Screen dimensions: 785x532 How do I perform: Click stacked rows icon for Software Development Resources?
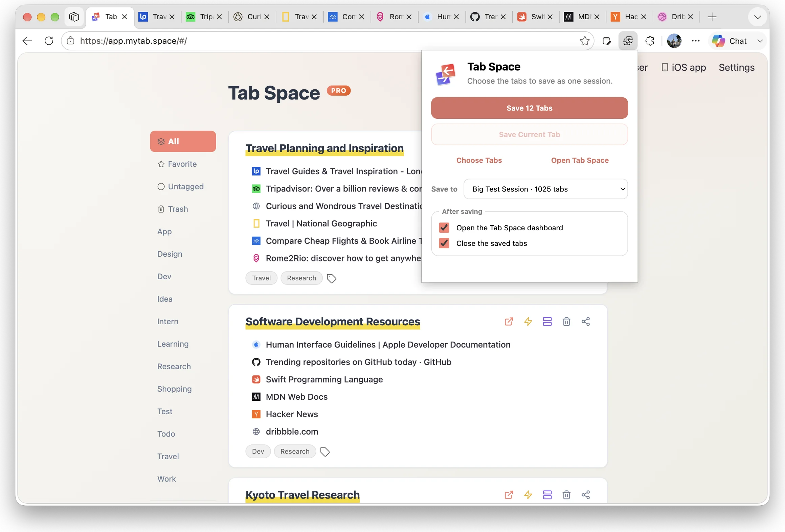547,321
